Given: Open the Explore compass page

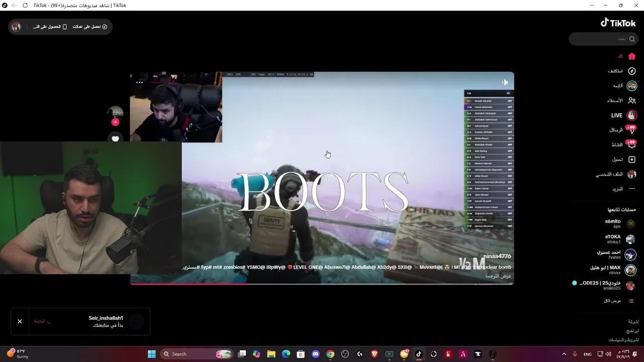Looking at the screenshot, I should tap(632, 71).
